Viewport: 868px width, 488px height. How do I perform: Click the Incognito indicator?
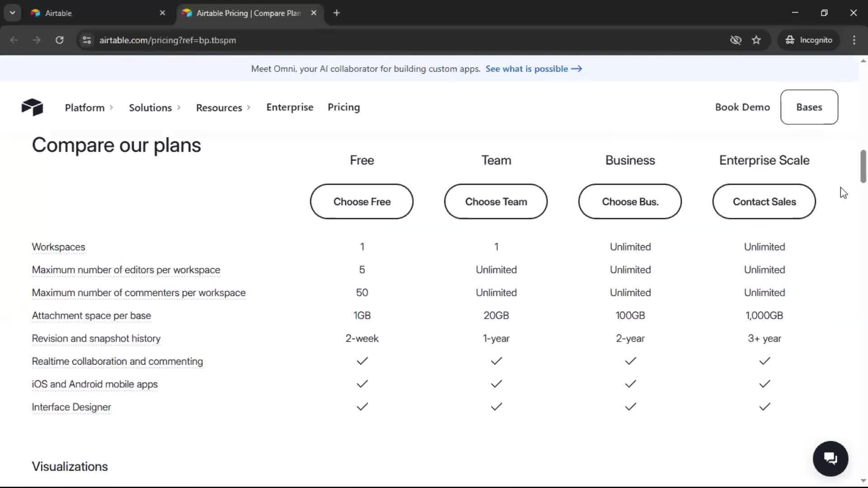(x=809, y=40)
